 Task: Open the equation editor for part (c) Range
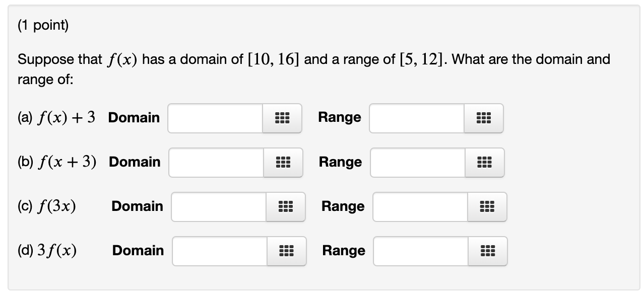click(x=487, y=207)
